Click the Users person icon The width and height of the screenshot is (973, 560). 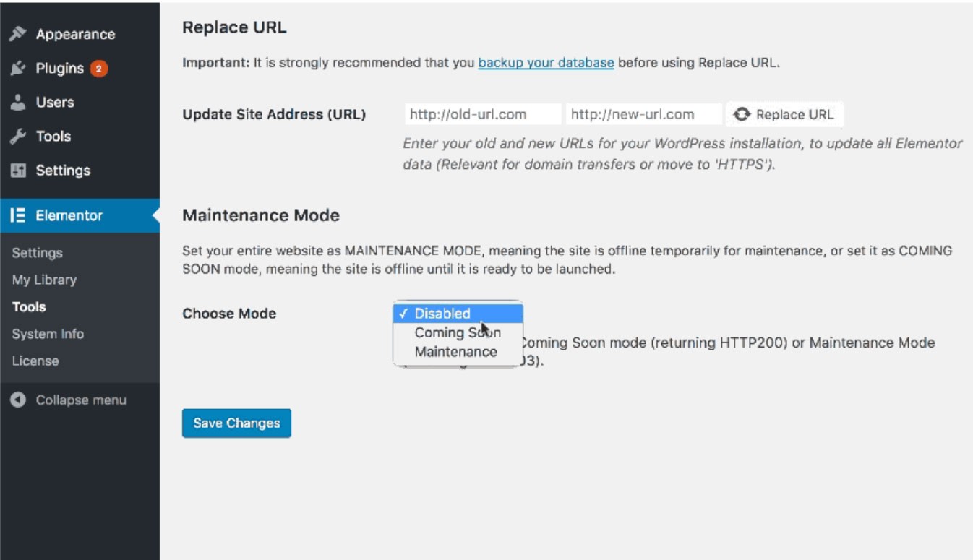coord(19,103)
